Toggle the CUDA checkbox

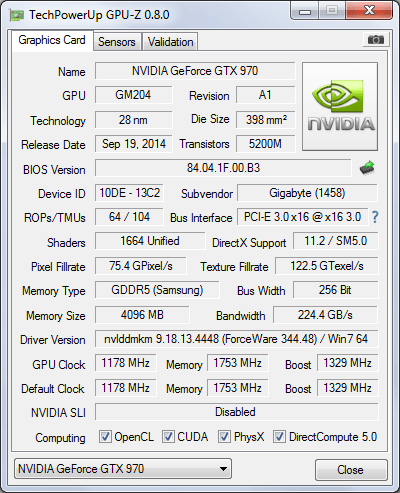(168, 436)
